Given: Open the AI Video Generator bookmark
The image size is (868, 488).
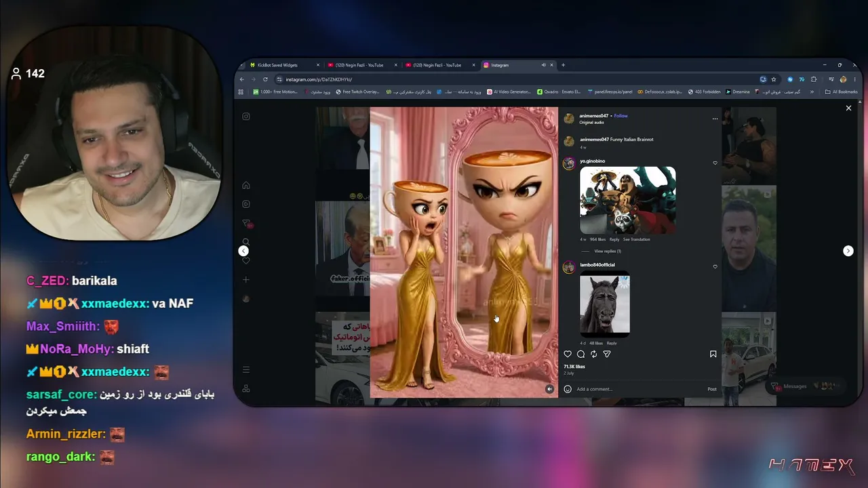Looking at the screenshot, I should coord(509,91).
